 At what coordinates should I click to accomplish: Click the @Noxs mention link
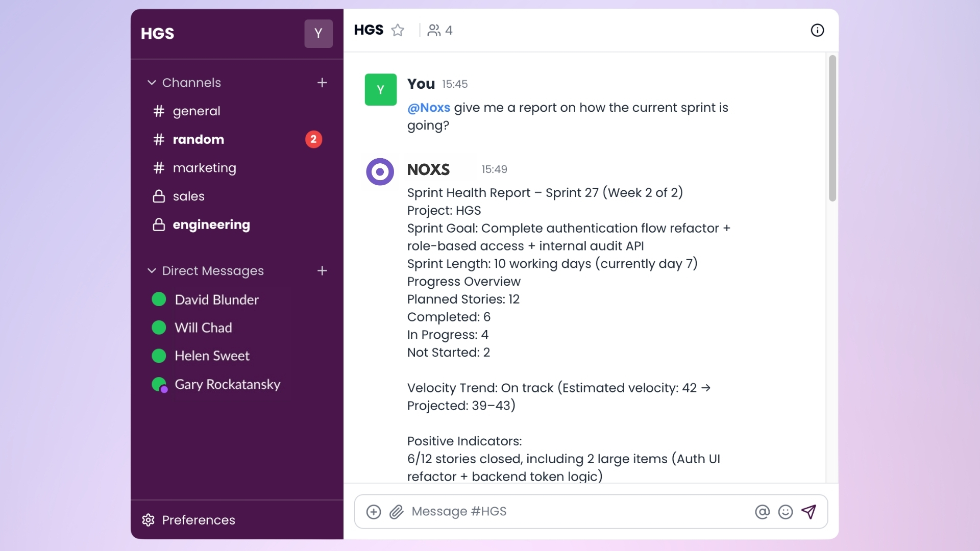[429, 108]
